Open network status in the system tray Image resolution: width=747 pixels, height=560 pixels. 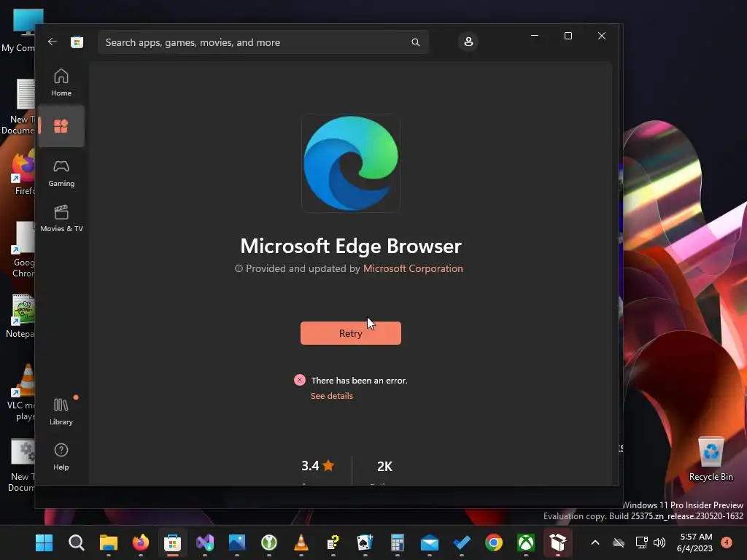(x=641, y=542)
